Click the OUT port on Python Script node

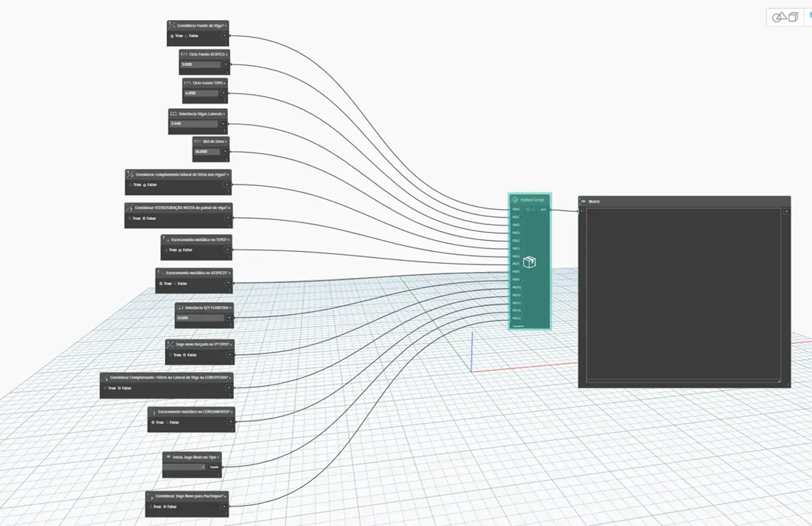[x=543, y=210]
